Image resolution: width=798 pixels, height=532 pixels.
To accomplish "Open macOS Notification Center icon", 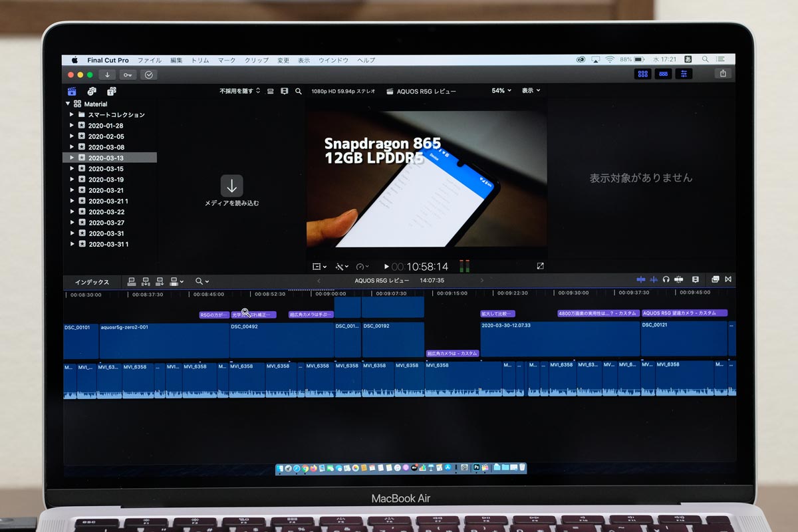I will point(720,59).
